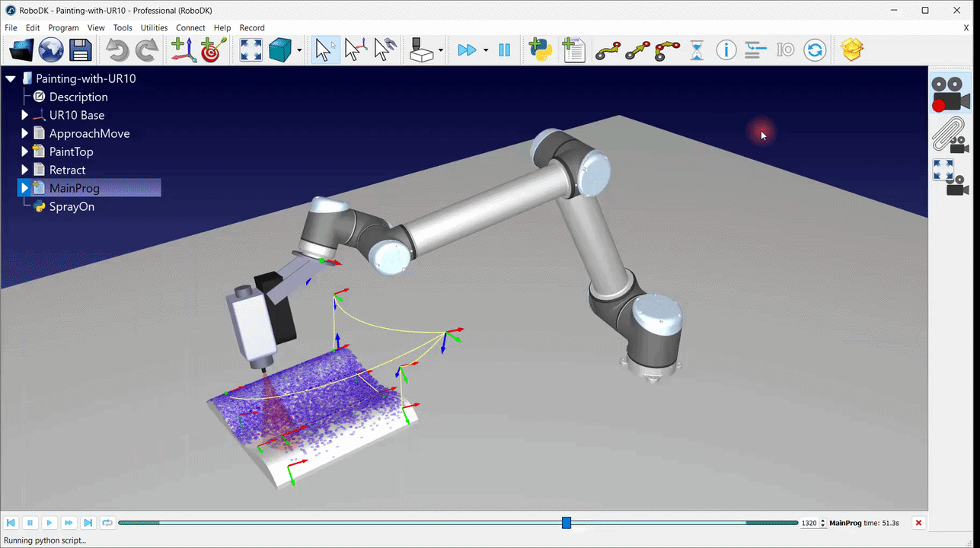
Task: Click the blue circular arrows toolbar icon
Action: 815,50
